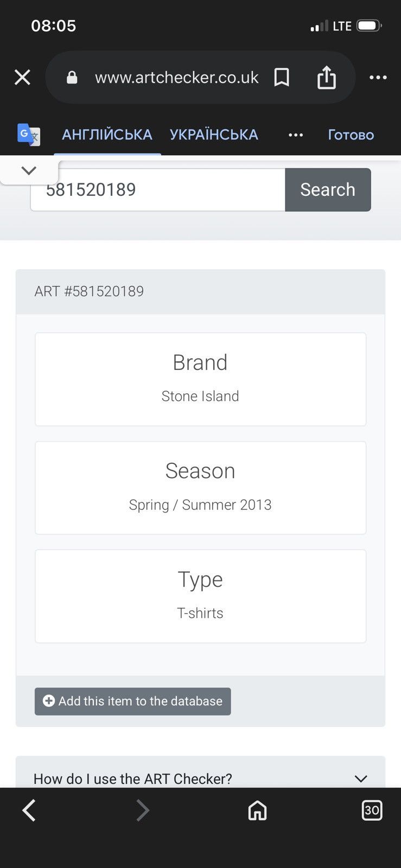Screen dimensions: 401x868
Task: Open the tab switcher showing 30 tabs
Action: [372, 810]
